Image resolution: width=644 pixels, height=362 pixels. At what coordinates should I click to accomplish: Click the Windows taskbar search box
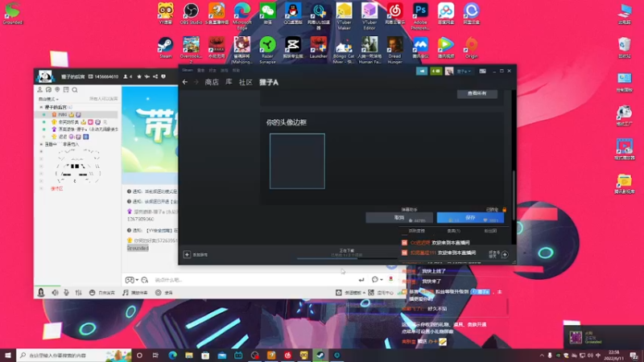pyautogui.click(x=74, y=355)
